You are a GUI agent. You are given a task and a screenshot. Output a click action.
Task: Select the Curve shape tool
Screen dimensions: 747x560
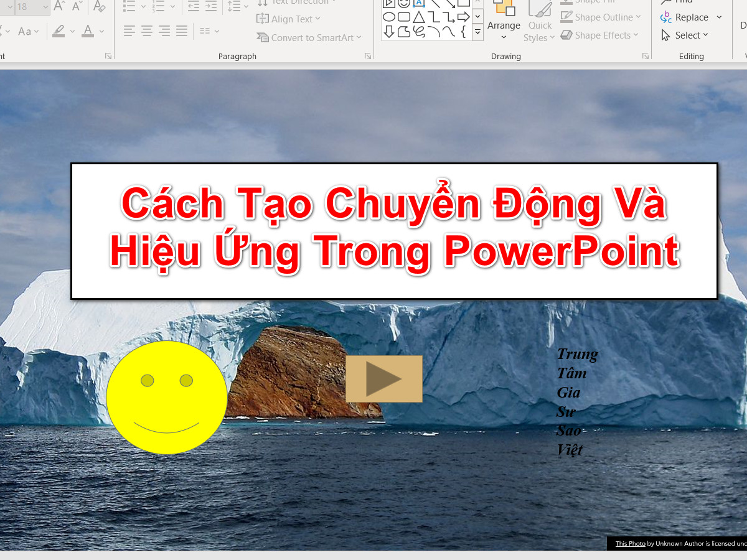click(x=448, y=32)
